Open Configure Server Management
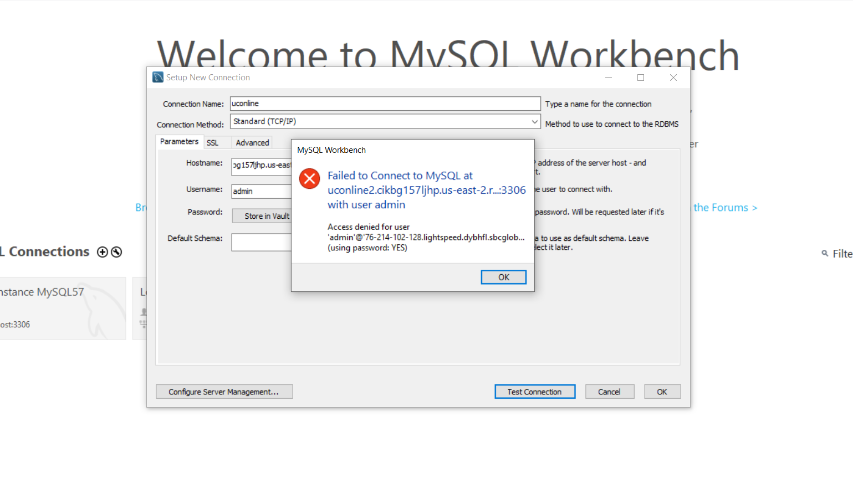Screen dimensions: 853x504 224,392
